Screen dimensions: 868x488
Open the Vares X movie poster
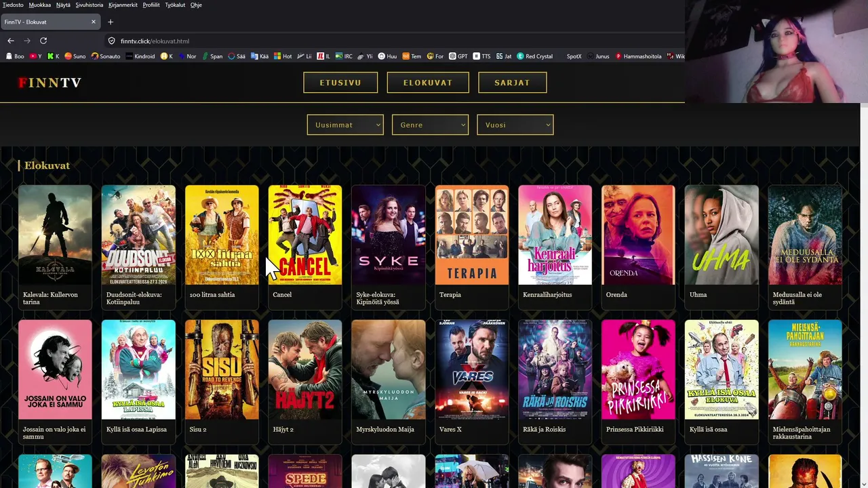[472, 369]
